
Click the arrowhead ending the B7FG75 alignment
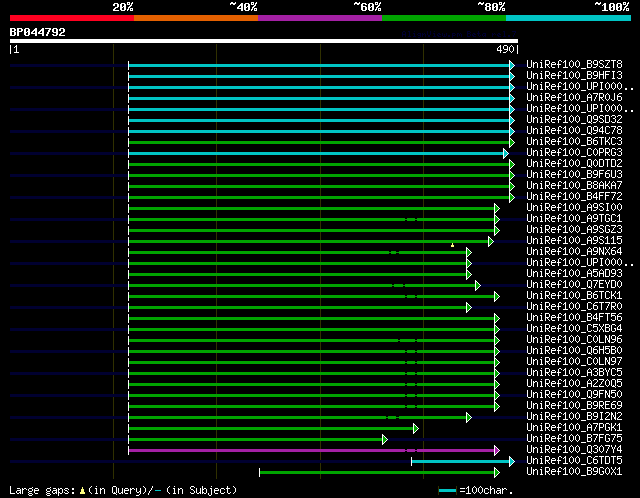click(x=384, y=440)
